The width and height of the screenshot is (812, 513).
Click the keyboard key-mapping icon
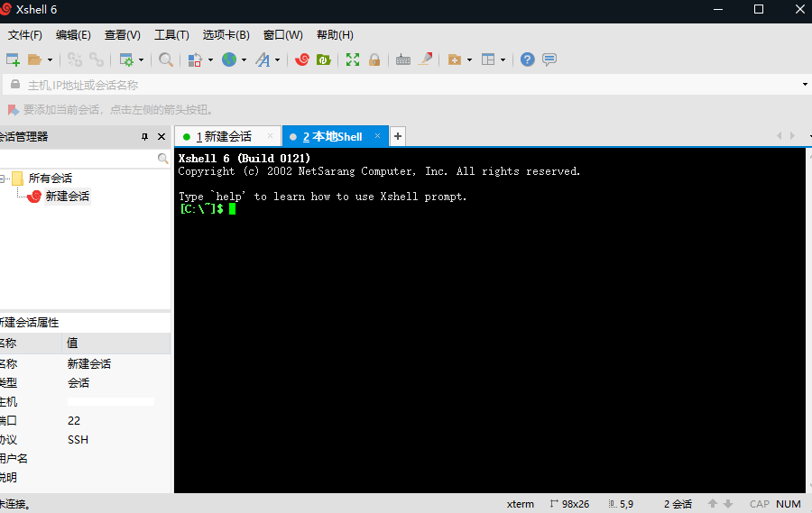[403, 60]
